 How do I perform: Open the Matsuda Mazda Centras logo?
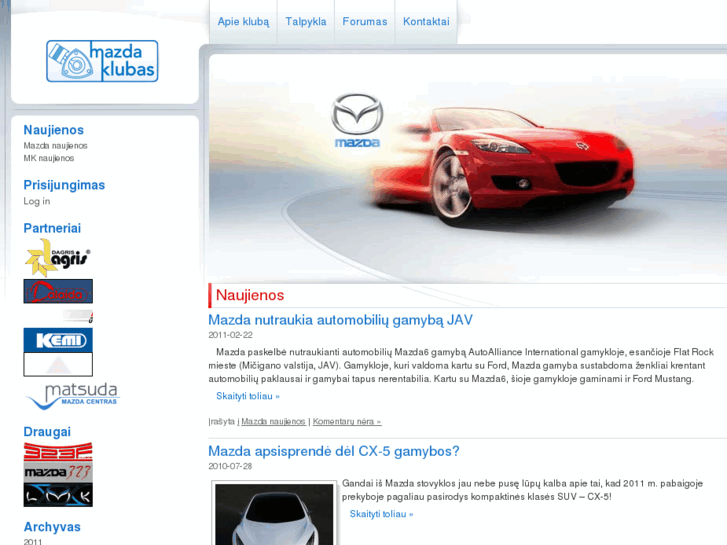tap(73, 396)
